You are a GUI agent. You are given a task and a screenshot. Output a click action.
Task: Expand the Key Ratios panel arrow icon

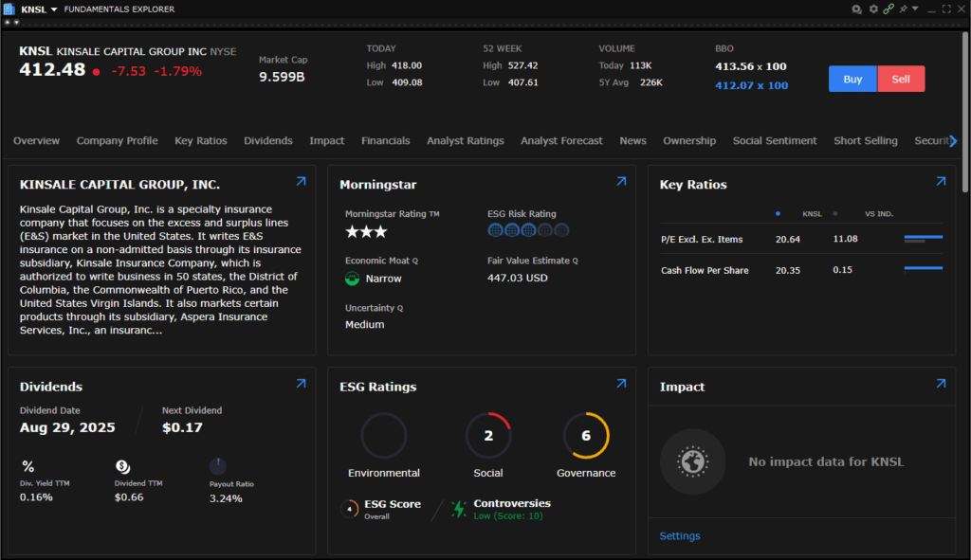[941, 181]
